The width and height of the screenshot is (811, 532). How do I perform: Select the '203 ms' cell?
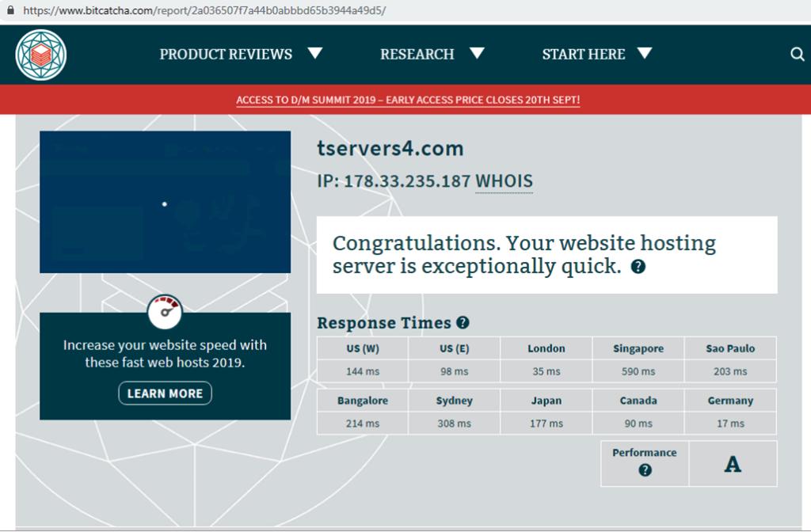coord(730,371)
